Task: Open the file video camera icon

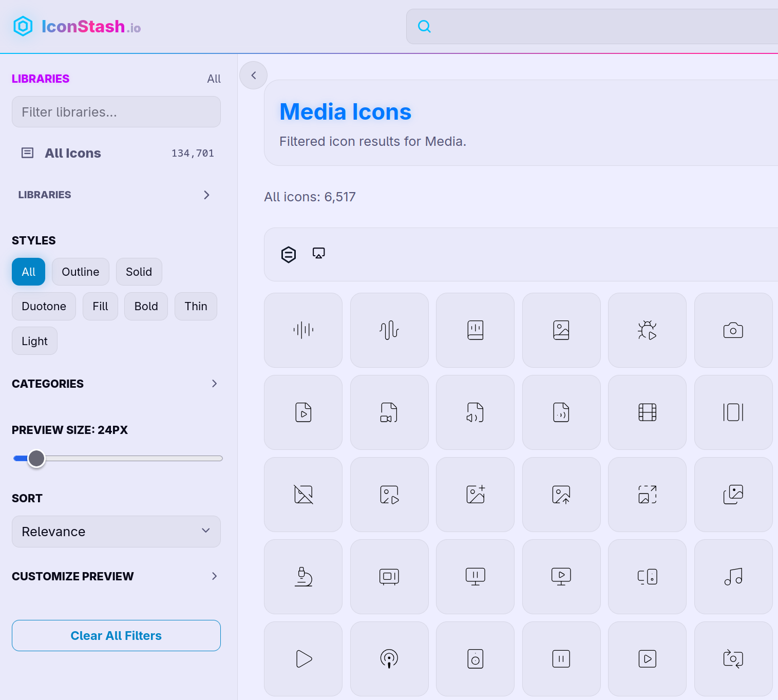Action: (x=389, y=412)
